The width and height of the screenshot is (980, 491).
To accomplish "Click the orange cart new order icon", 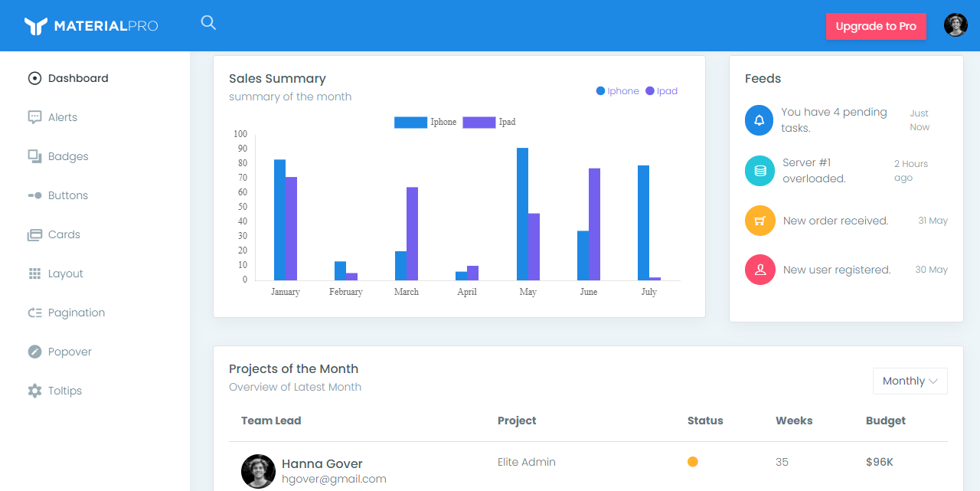I will (760, 221).
